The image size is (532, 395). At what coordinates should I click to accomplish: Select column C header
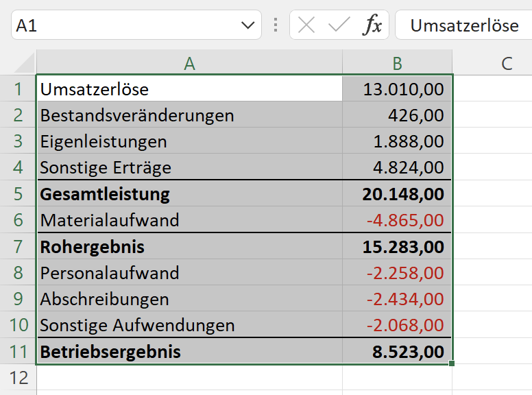pyautogui.click(x=507, y=63)
